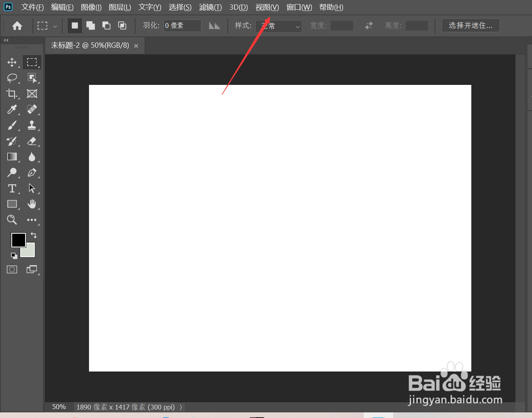Select the Frame tool
Viewport: 532px width, 418px height.
point(32,94)
